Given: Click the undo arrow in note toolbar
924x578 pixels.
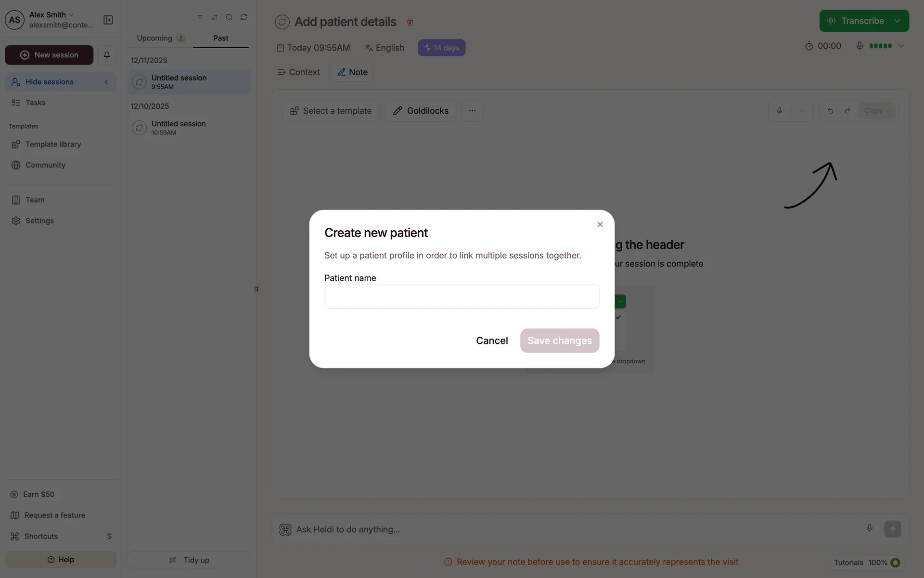Looking at the screenshot, I should pos(830,111).
